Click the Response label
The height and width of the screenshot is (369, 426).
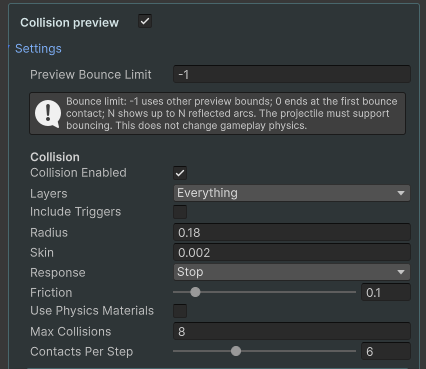point(58,273)
